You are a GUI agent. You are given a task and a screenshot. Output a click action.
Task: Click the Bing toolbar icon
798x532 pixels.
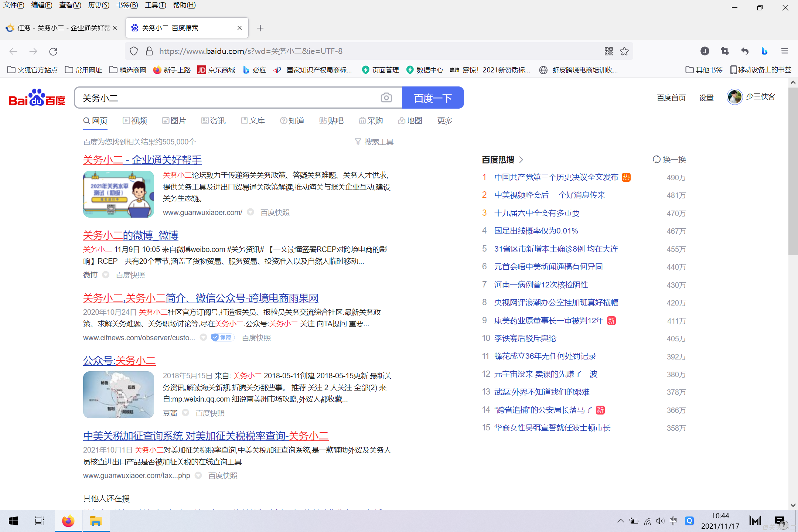(x=764, y=51)
